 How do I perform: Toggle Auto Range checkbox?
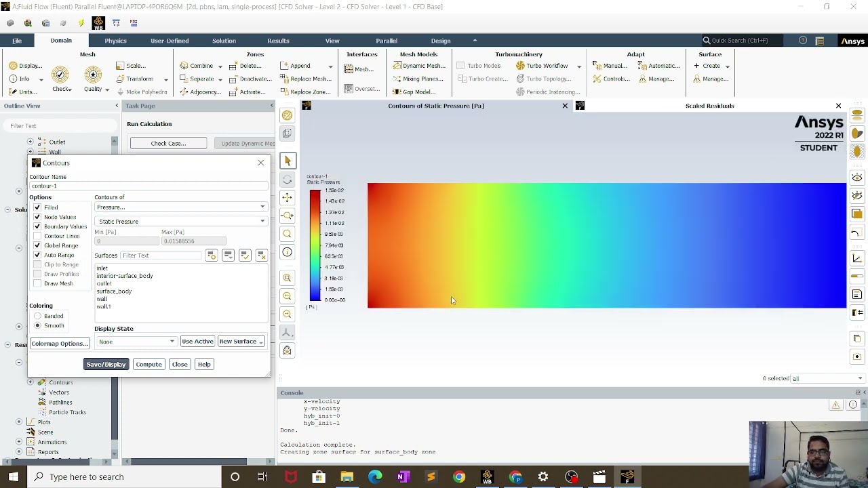(x=37, y=255)
